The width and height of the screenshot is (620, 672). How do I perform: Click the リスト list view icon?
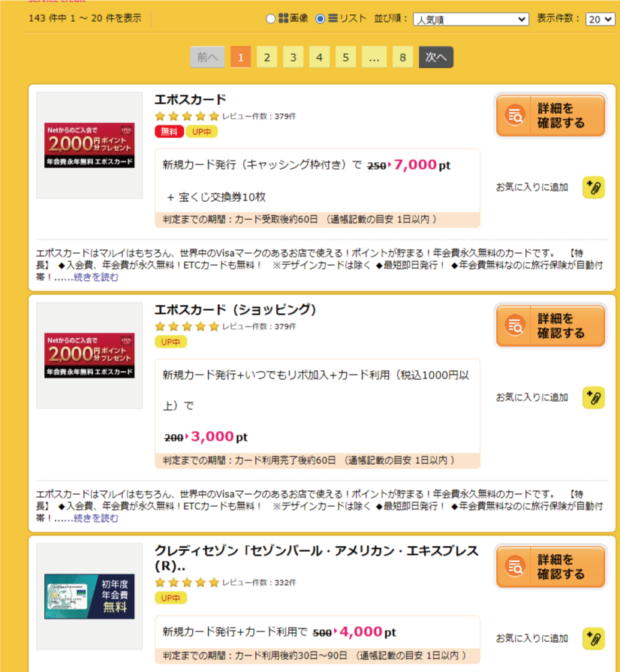click(333, 19)
